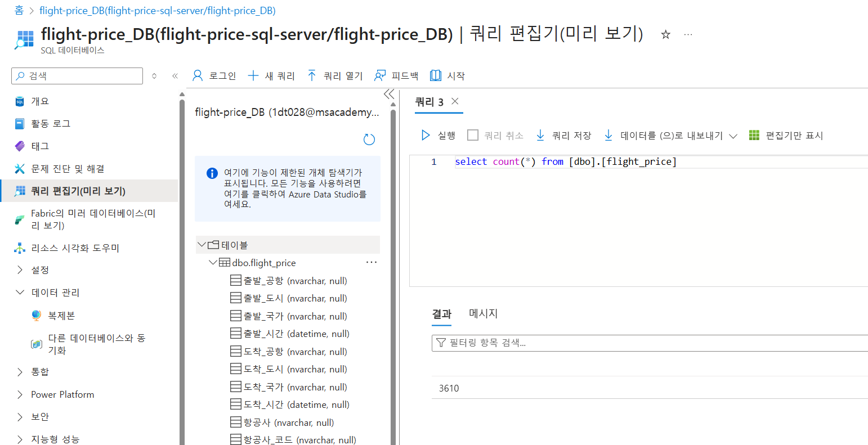Image resolution: width=868 pixels, height=445 pixels.
Task: Select the 도착_공항 (nvarchar, null) column
Action: (289, 352)
